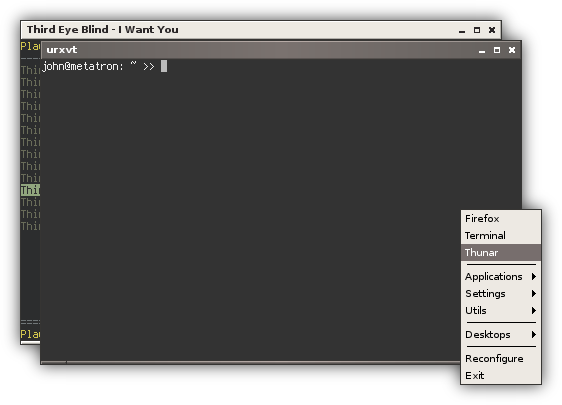
Task: Select Exit in the root menu
Action: point(501,375)
